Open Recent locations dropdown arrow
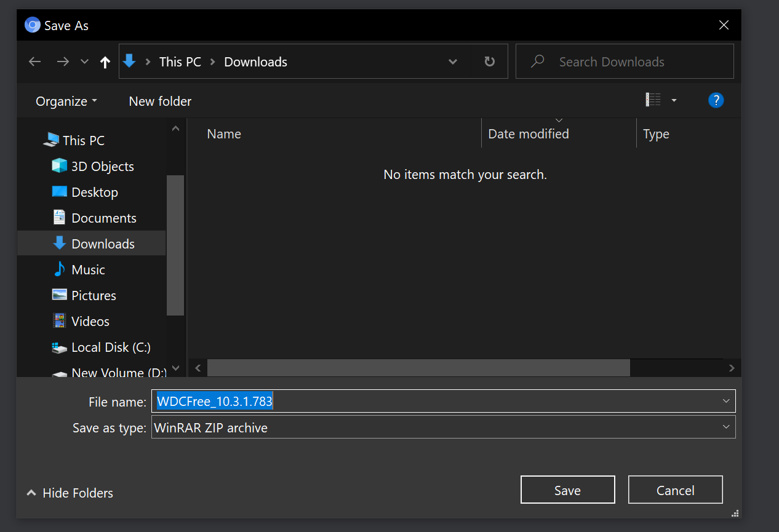Image resolution: width=779 pixels, height=532 pixels. coord(85,62)
